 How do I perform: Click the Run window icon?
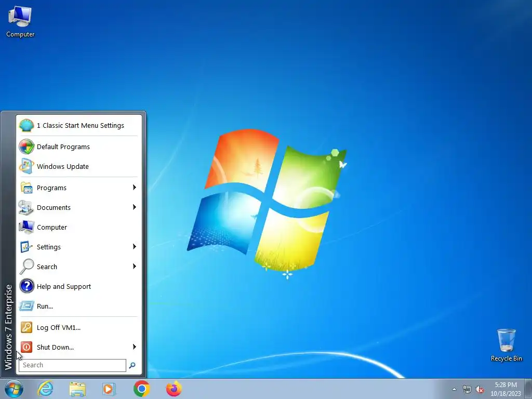click(26, 306)
